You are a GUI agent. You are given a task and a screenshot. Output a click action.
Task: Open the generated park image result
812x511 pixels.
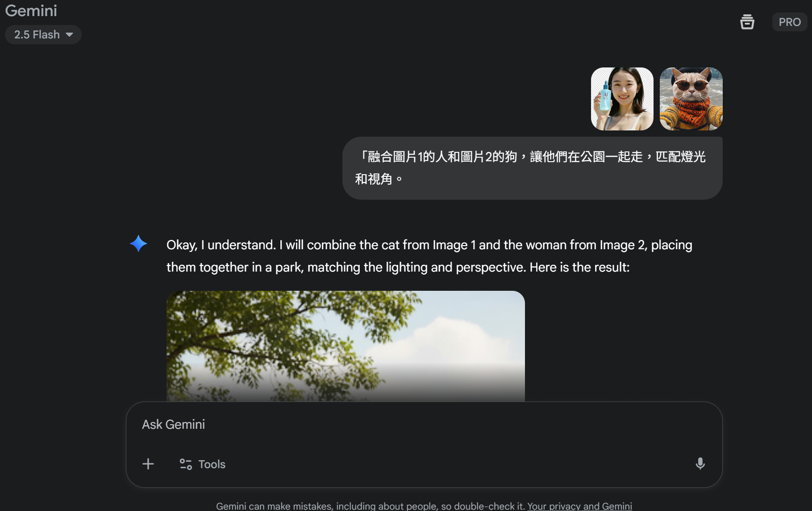coord(346,346)
